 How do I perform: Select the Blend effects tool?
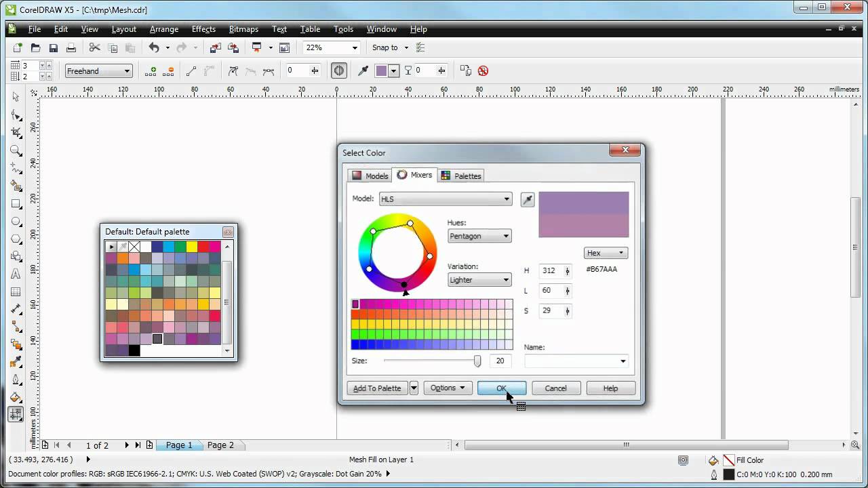coord(16,344)
